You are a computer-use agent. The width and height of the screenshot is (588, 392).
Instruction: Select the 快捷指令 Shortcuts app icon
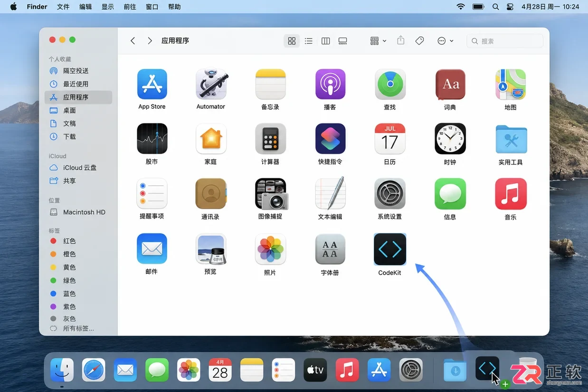coord(330,139)
